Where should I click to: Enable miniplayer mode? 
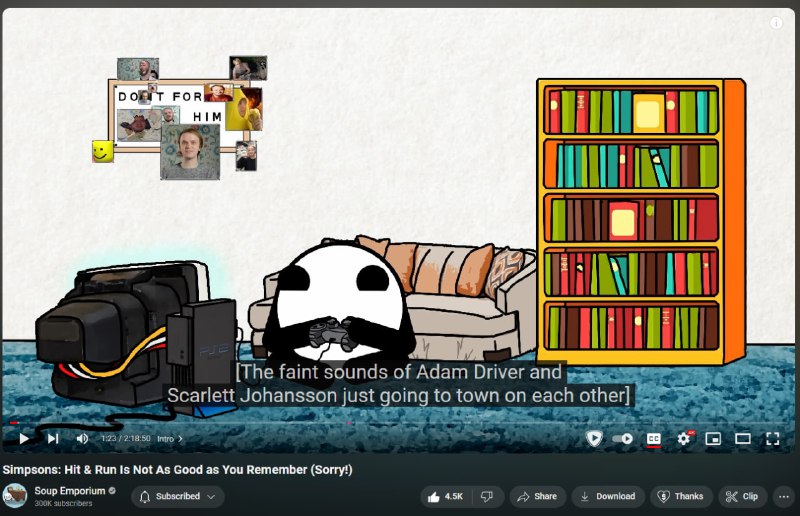713,438
